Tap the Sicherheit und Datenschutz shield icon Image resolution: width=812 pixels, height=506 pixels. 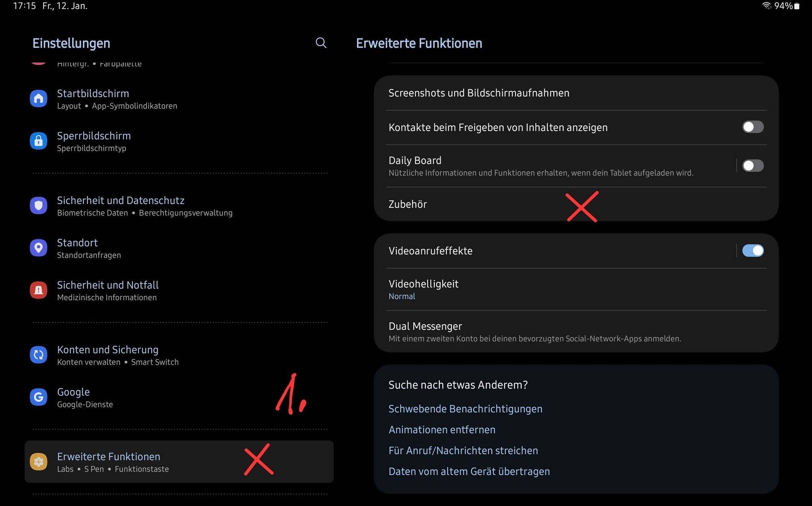coord(39,205)
